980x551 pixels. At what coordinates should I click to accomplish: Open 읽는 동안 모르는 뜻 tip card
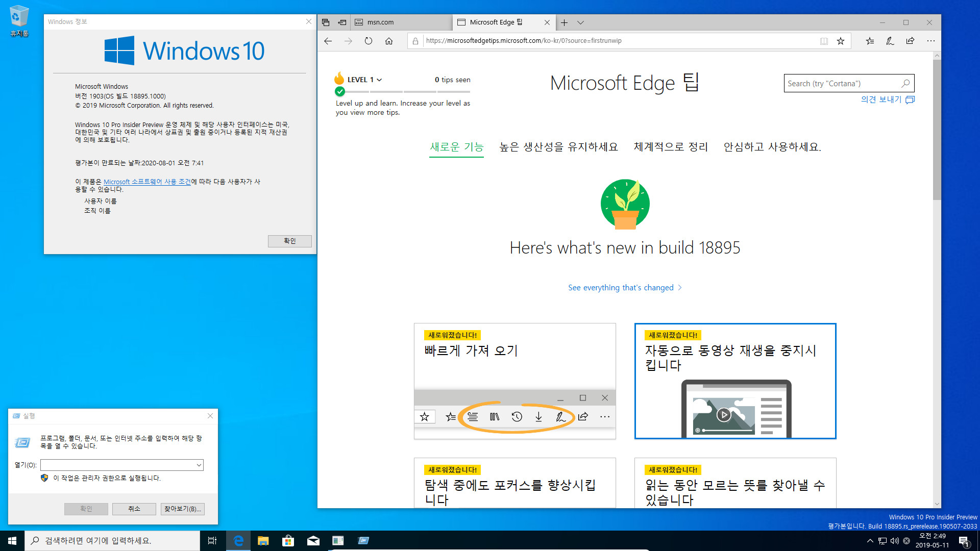(x=735, y=483)
